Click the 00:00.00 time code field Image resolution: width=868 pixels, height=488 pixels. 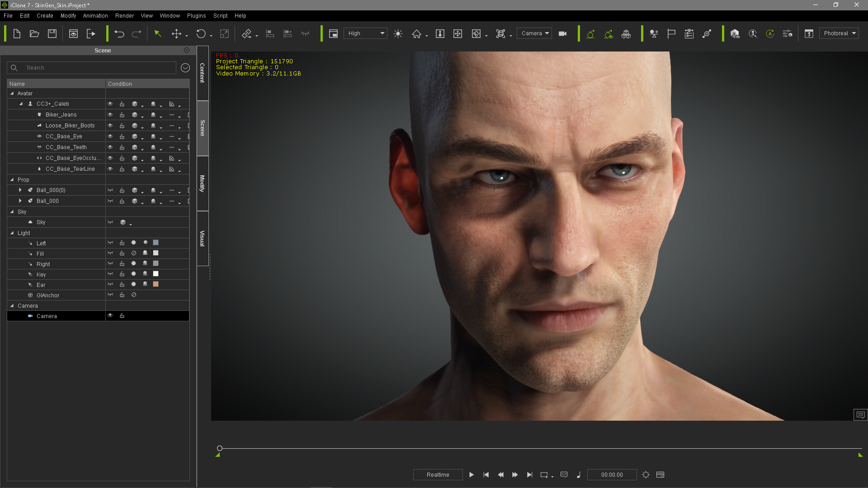[x=612, y=474]
